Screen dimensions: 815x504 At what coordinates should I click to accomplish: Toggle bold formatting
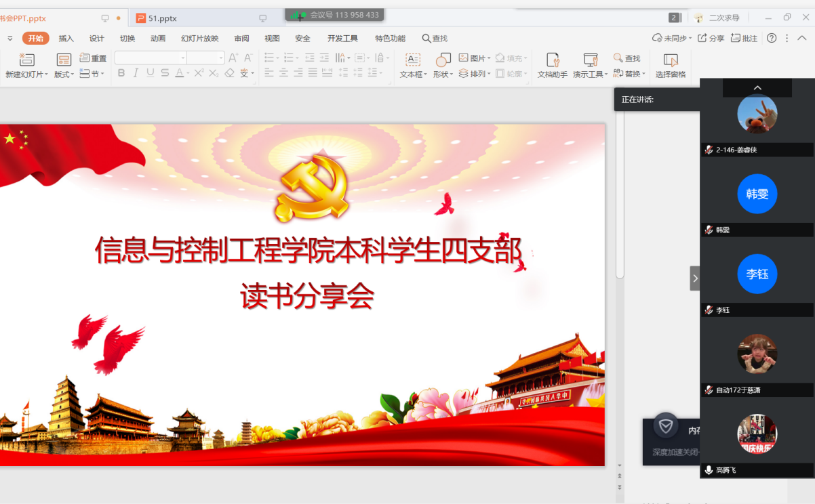pos(121,73)
